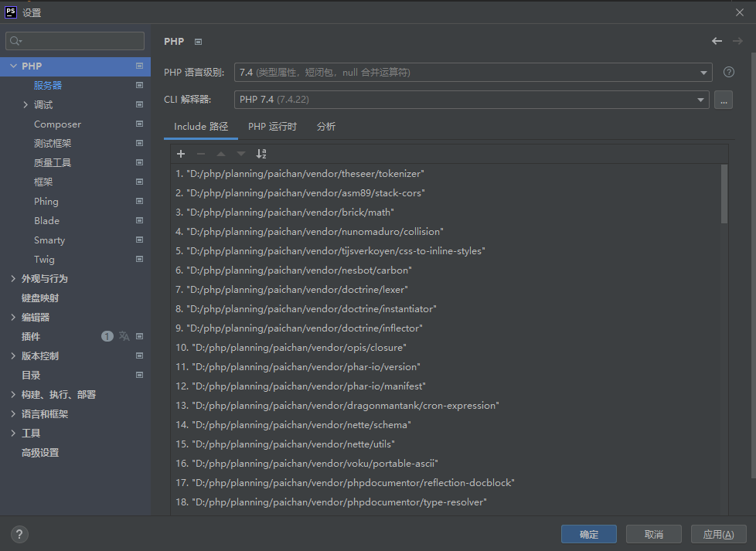Screen dimensions: 756x551
Task: Expand the 语言和框架 node
Action: pos(13,413)
